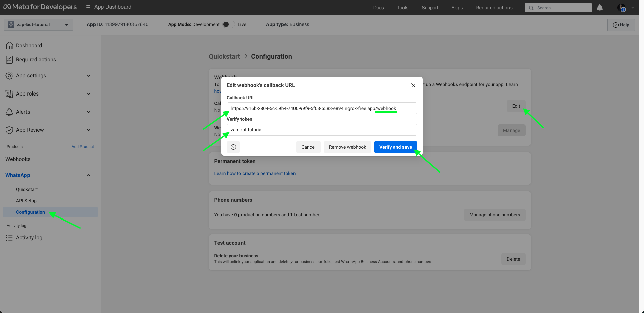Open the zap-bot-tutorial app selector dropdown
644x313 pixels.
pyautogui.click(x=39, y=25)
